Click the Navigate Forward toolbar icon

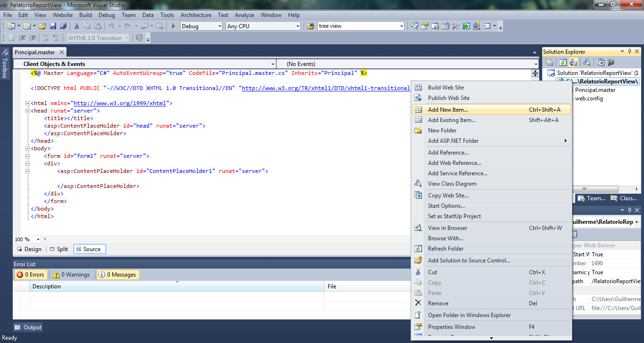160,26
